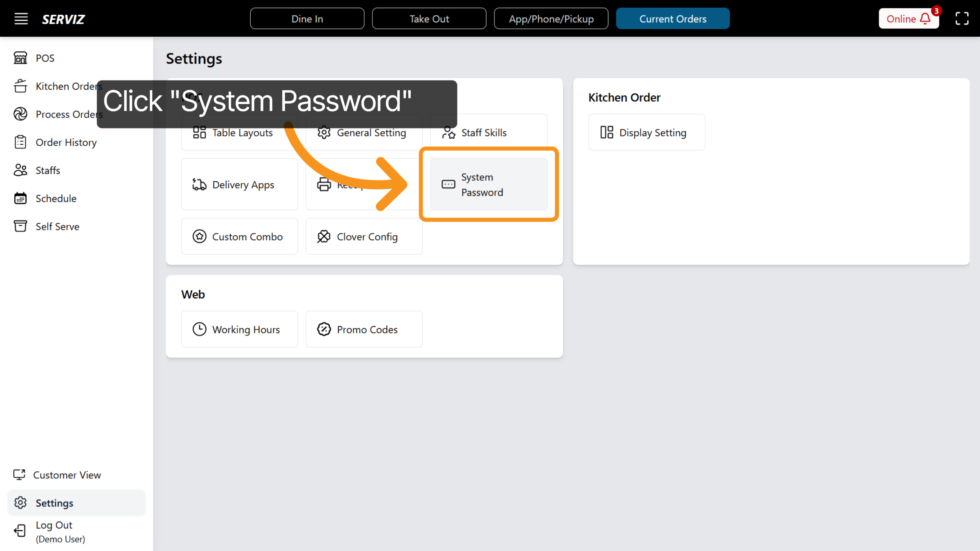The image size is (980, 551).
Task: Click the Online status button
Action: tap(901, 19)
